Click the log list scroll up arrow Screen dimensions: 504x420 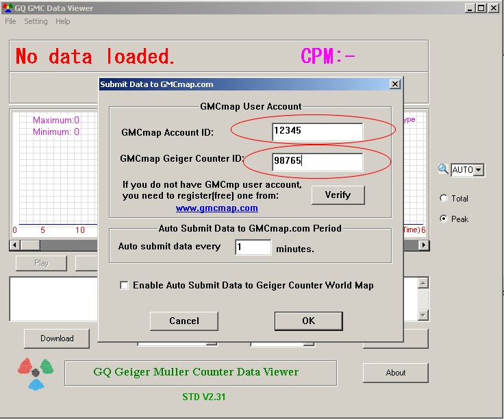pyautogui.click(x=423, y=283)
